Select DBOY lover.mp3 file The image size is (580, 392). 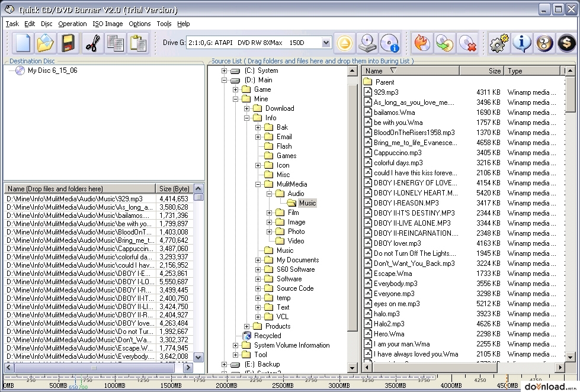coord(398,243)
